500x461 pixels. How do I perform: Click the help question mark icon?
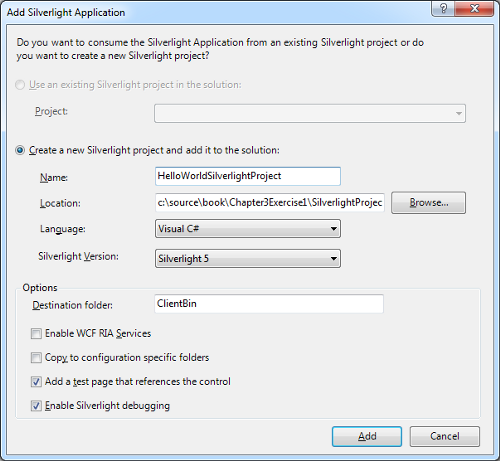(x=443, y=8)
